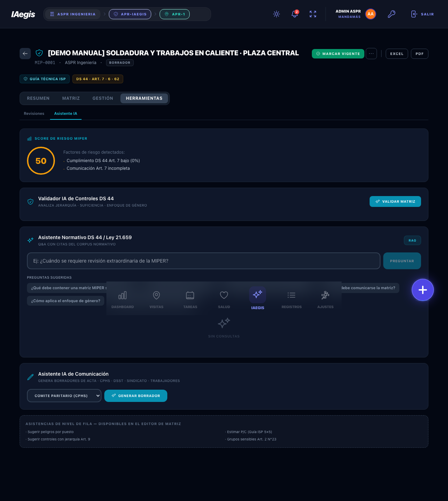Screen dimensions: 448x501
Task: Open the Dashboard nav icon
Action: (122, 299)
